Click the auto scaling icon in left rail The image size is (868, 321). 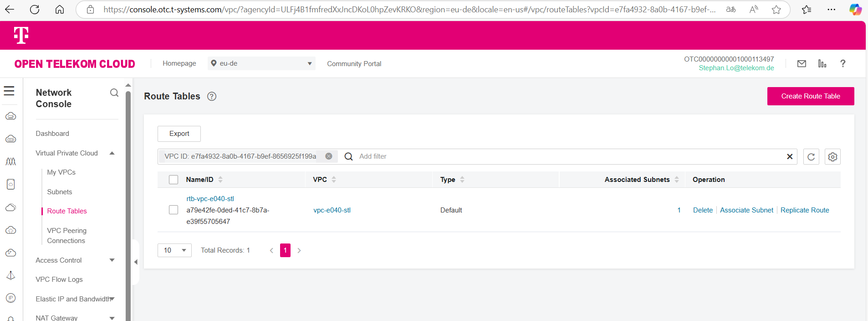(11, 161)
